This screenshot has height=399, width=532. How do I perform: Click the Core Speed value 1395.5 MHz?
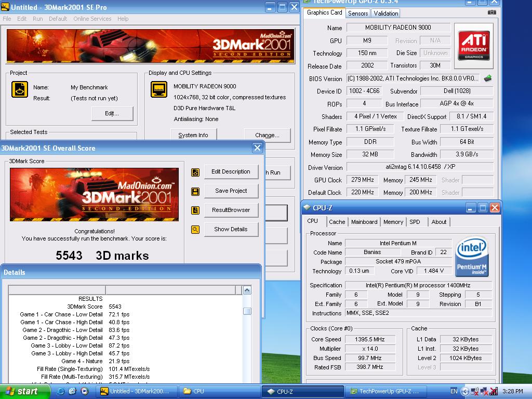(370, 339)
